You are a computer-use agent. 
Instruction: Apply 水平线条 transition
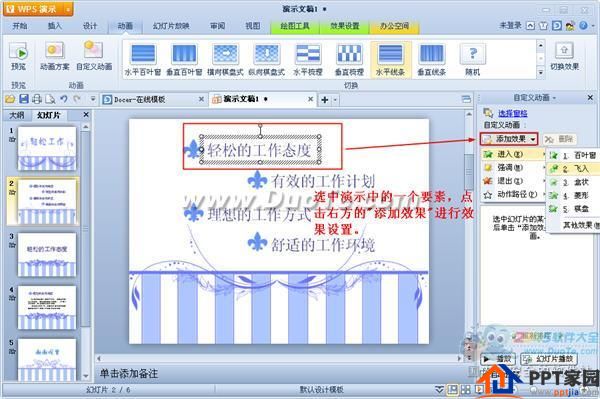(x=390, y=59)
